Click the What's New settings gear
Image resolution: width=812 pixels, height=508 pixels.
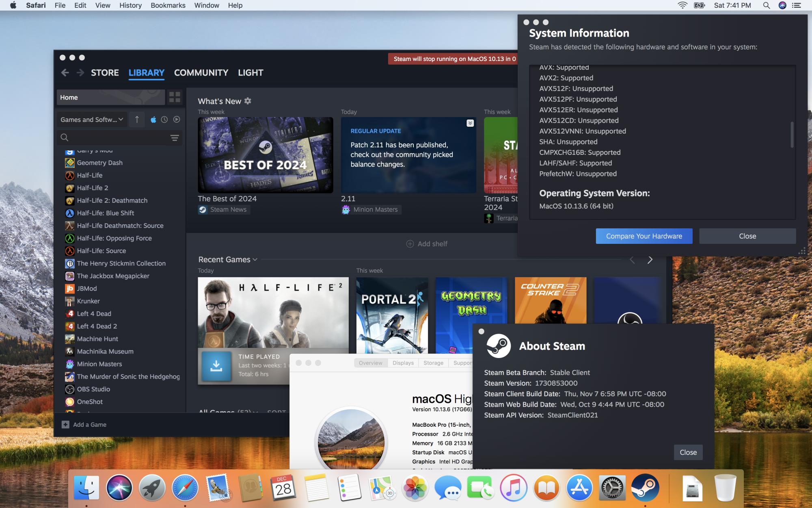click(248, 101)
